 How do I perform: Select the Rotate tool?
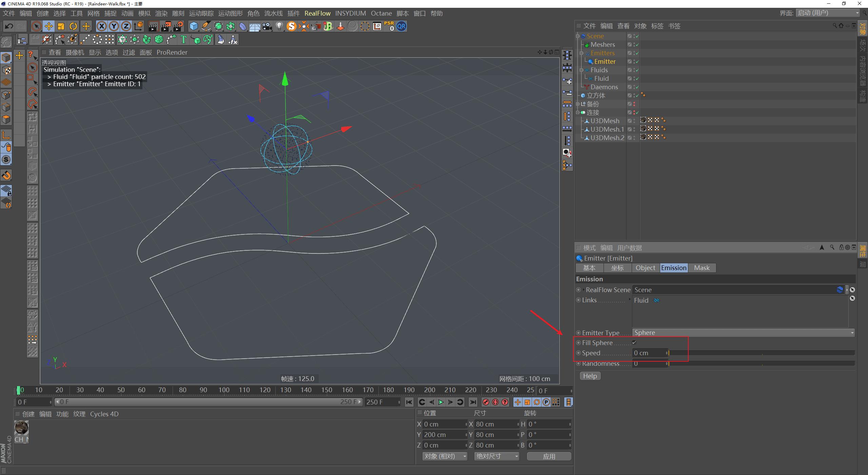[x=73, y=26]
